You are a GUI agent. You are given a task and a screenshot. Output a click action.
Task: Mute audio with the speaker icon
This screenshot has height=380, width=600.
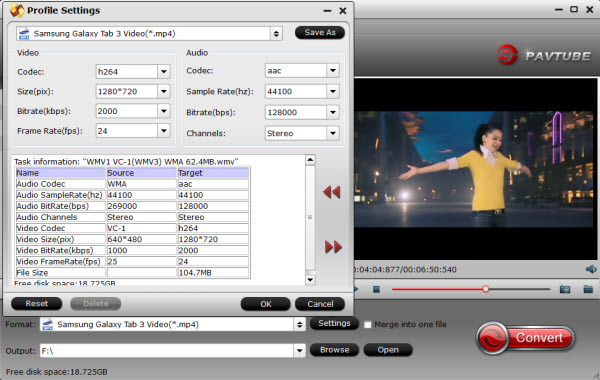pos(591,269)
